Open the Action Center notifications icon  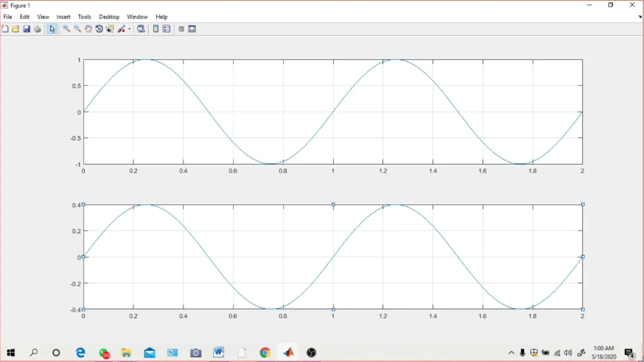pos(629,353)
